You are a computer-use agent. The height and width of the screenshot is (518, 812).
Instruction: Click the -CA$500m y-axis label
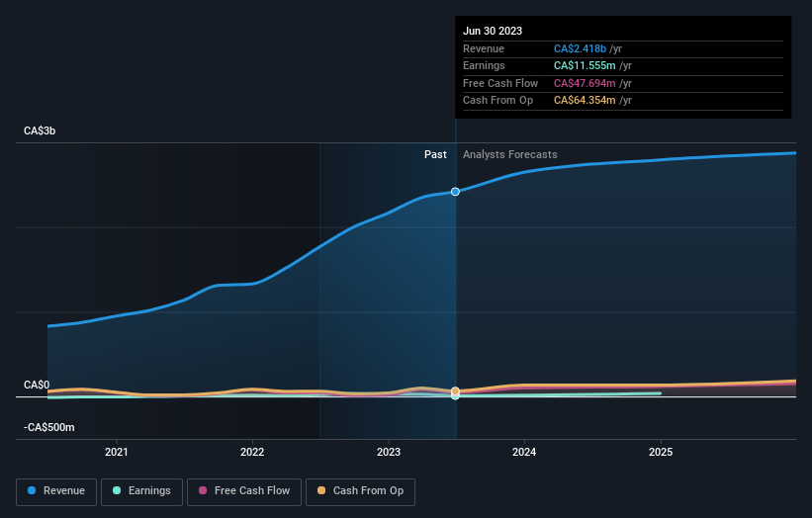click(49, 427)
